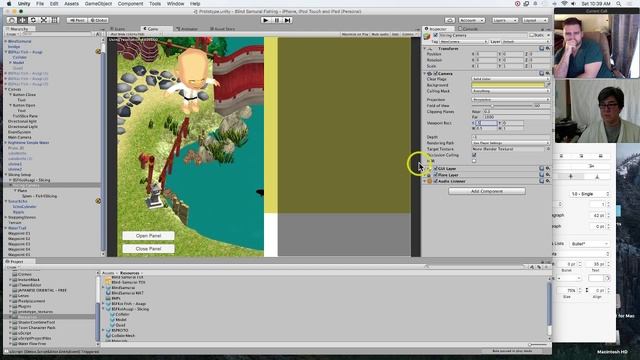
Task: Open the cloud services button
Action: click(x=450, y=20)
